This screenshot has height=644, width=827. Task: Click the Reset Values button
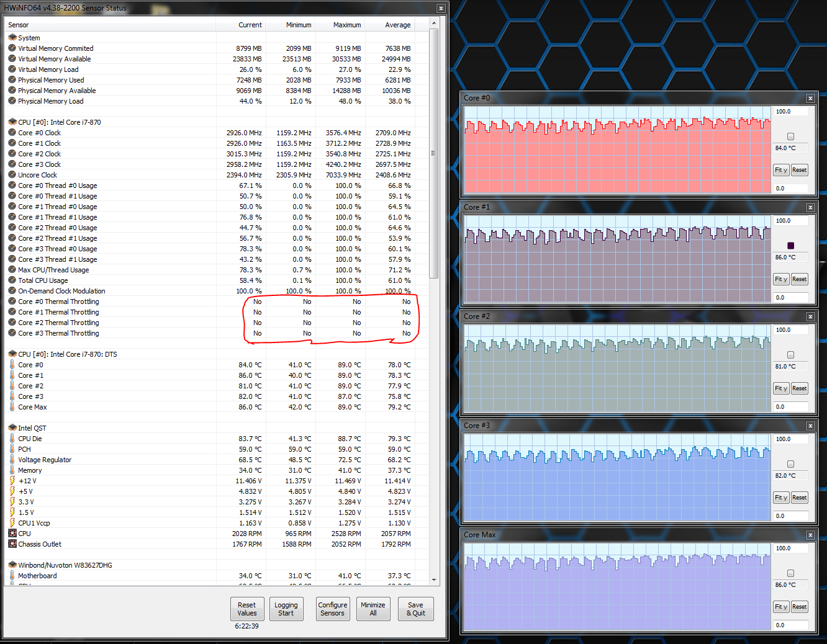click(246, 609)
